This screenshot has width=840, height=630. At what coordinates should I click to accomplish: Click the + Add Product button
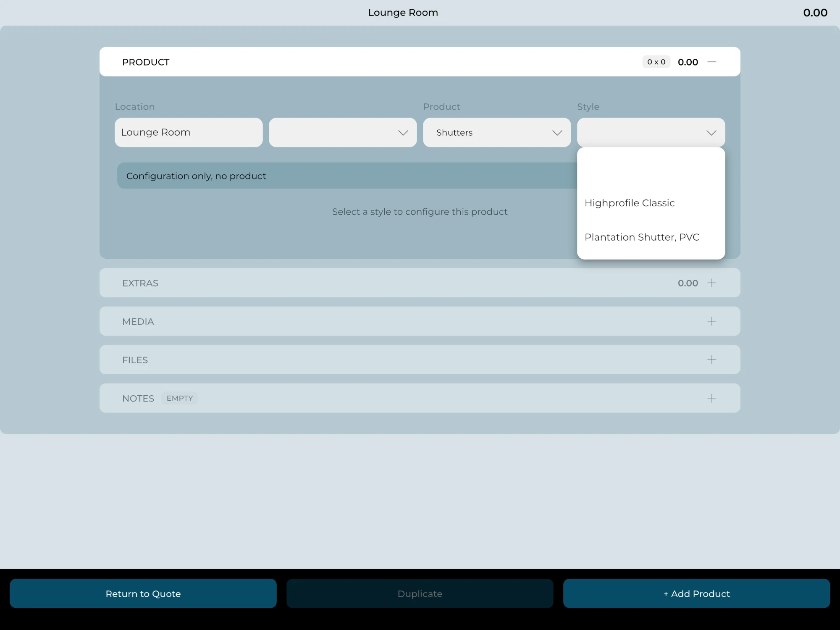696,593
